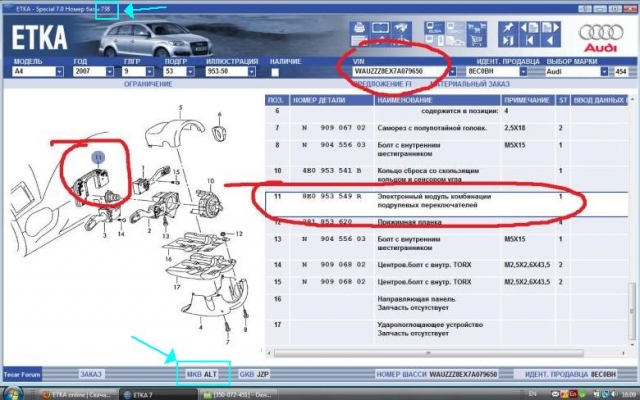Click the scroll-right arrow of the horizontal scrollbar

624,353
